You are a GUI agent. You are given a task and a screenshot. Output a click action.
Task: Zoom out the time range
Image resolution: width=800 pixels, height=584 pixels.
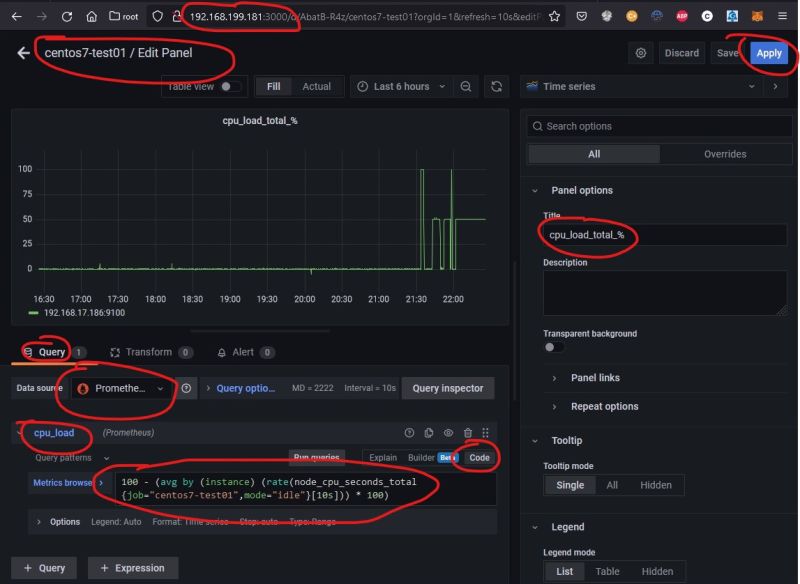click(466, 87)
